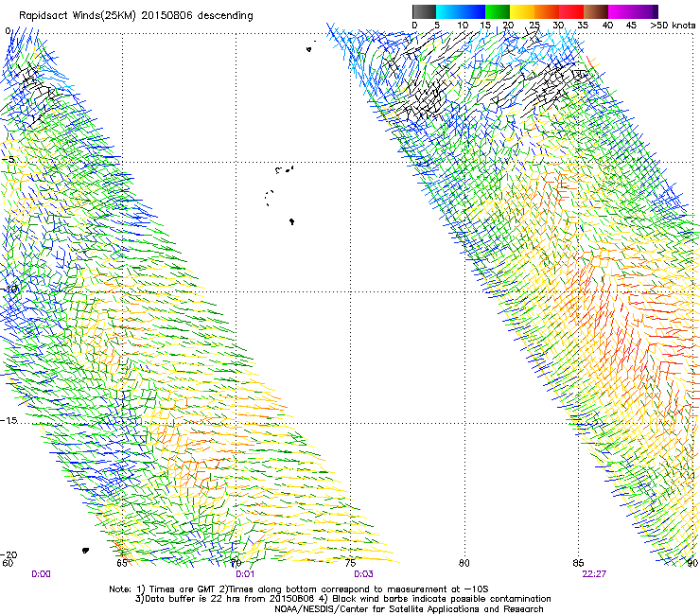Viewport: 700px width, 615px height.
Task: Click the red 30-35 knots legend color
Action: [x=571, y=11]
